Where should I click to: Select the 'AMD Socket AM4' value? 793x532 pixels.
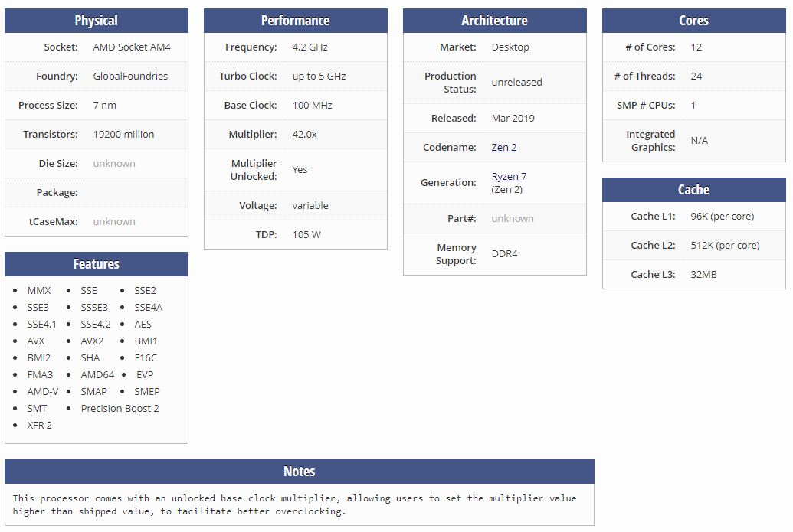click(x=132, y=47)
